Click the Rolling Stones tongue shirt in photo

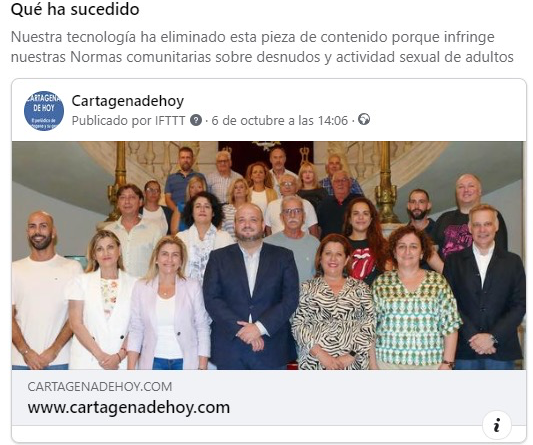(362, 263)
